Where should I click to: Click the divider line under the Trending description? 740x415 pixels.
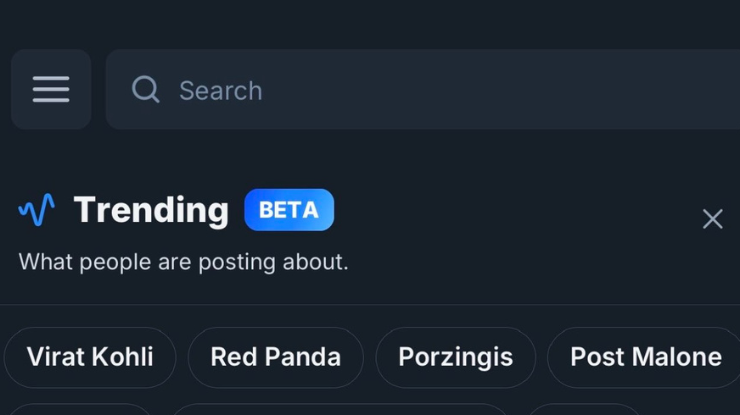click(370, 304)
